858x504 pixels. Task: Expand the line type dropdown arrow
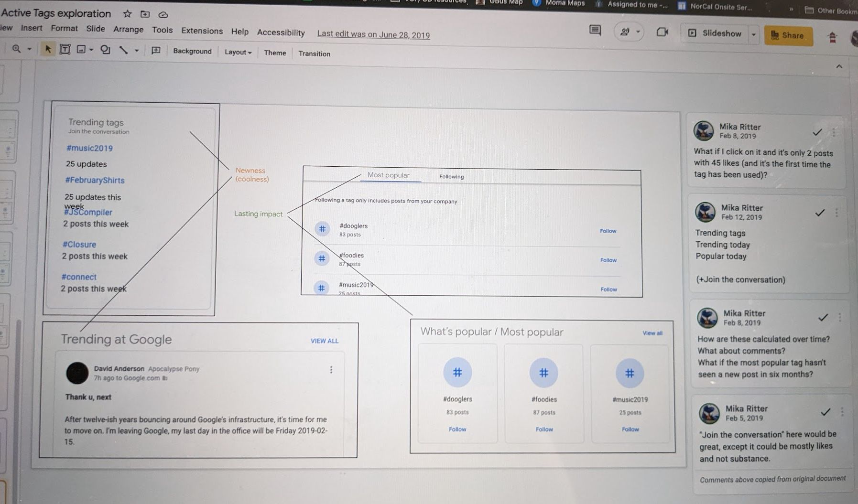pos(137,50)
